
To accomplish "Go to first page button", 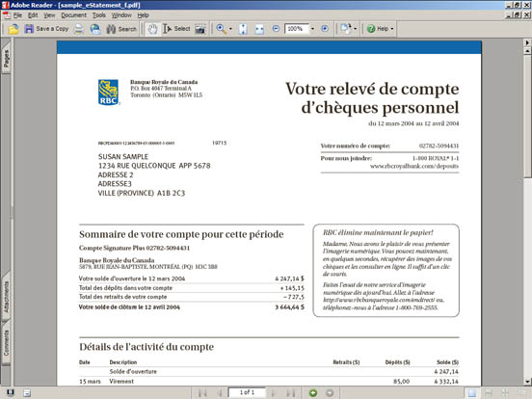I will point(202,393).
